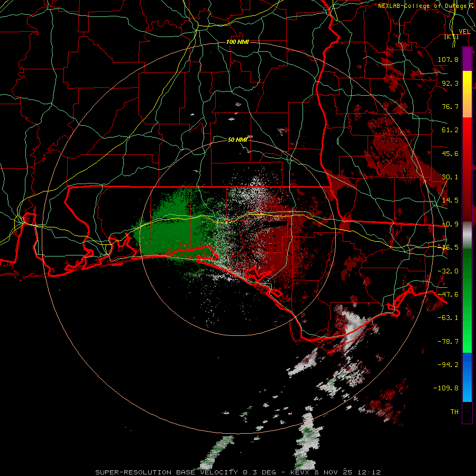Image resolution: width=476 pixels, height=476 pixels.
Task: Click the 92.3 velocity scale value
Action: point(450,83)
